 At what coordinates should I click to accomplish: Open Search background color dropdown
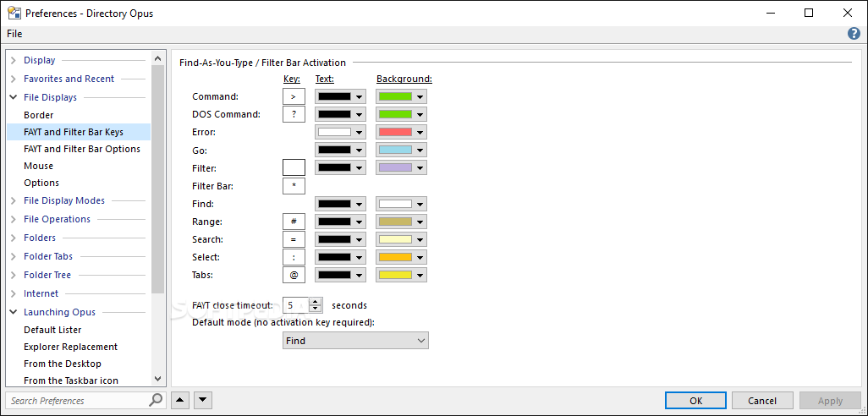(x=401, y=239)
